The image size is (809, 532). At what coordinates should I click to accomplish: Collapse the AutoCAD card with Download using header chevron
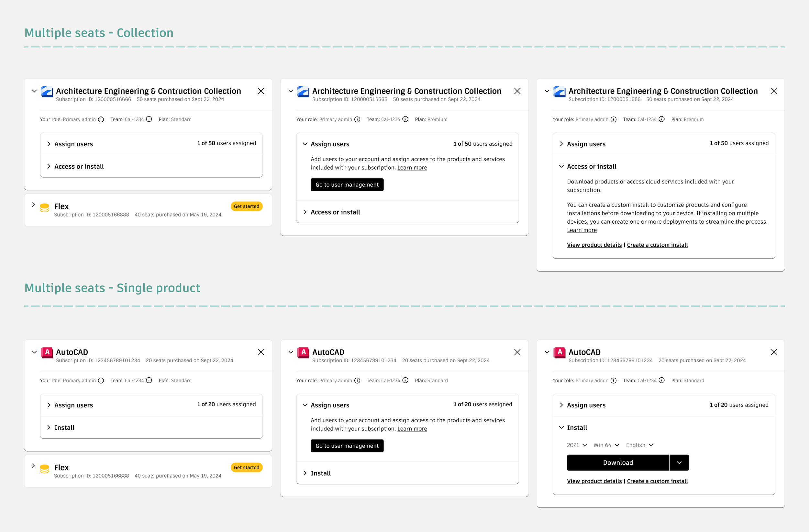(x=547, y=352)
